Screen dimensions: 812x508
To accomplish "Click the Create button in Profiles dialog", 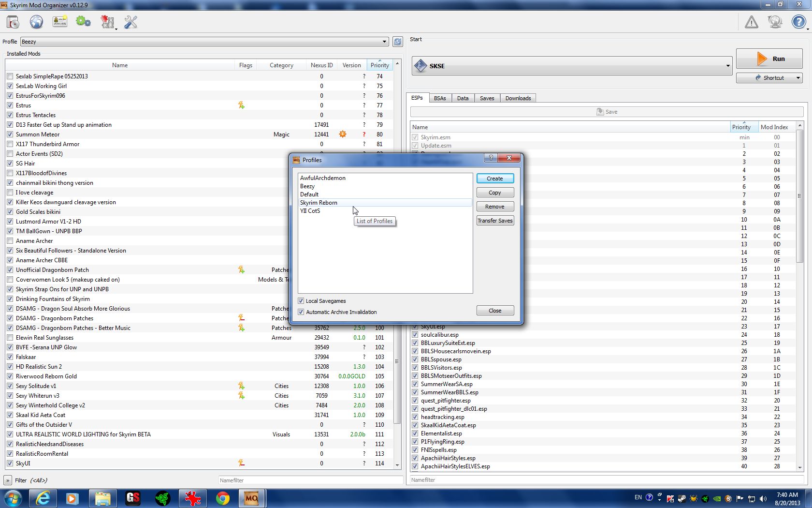I will [x=494, y=179].
